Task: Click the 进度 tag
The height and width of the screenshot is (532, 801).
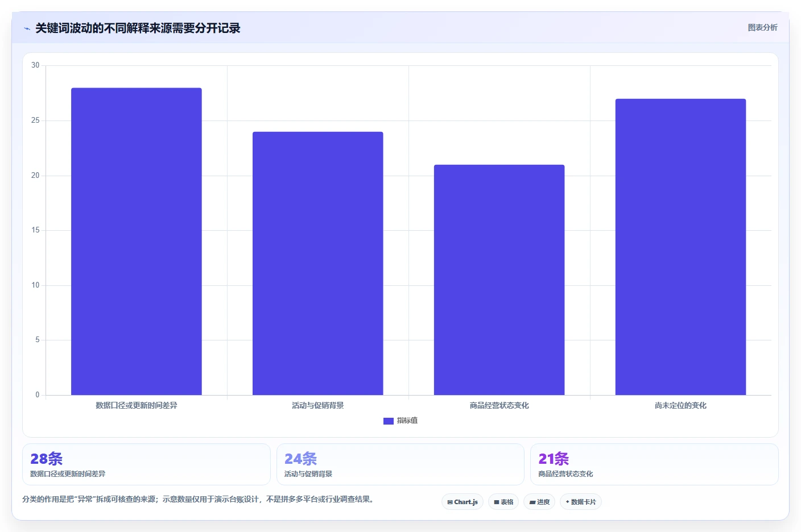Action: (x=539, y=502)
